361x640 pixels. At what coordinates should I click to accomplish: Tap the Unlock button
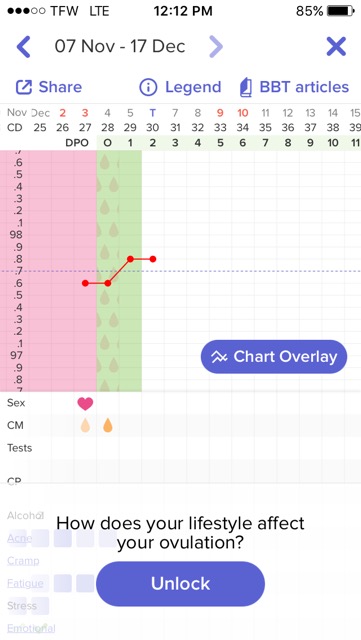click(x=180, y=584)
